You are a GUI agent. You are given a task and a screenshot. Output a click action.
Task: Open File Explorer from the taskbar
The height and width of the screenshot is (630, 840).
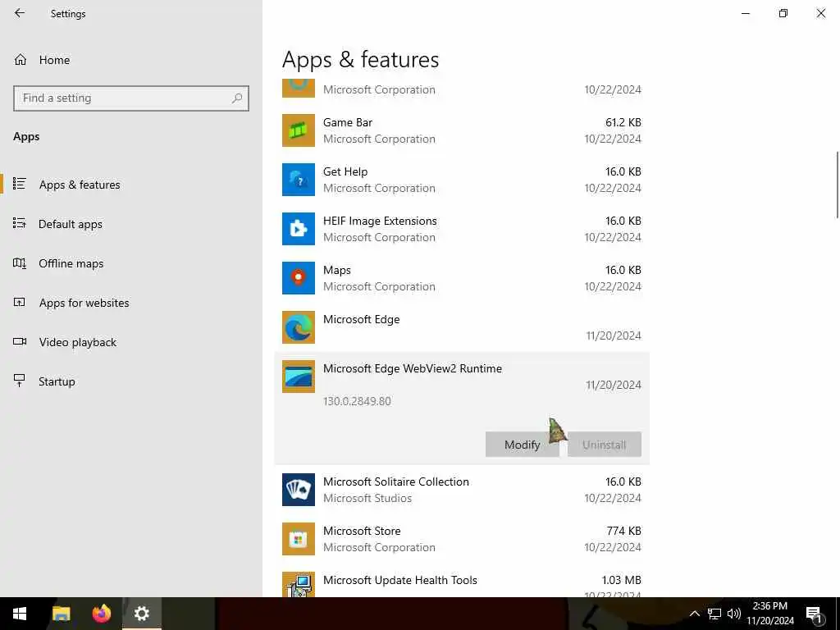(61, 614)
